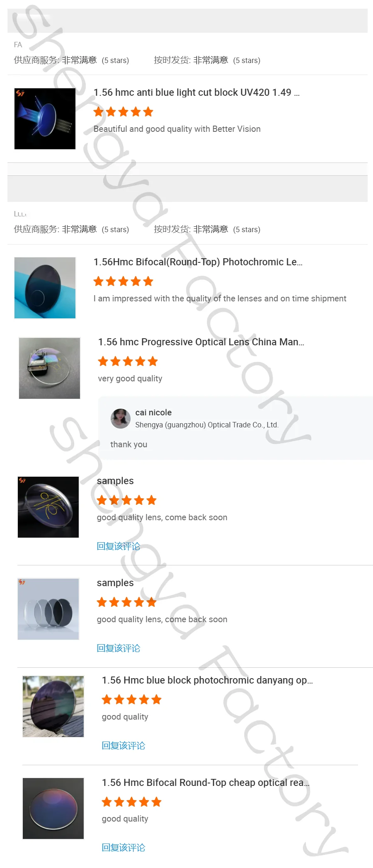
Task: Open 1.56 hmc Progressive Optical Lens title
Action: (x=201, y=342)
